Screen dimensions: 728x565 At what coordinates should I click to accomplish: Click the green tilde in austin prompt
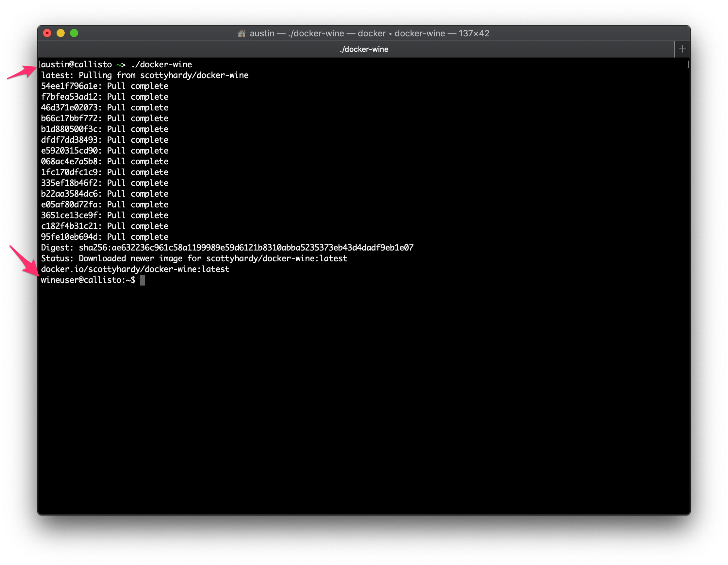tap(119, 65)
